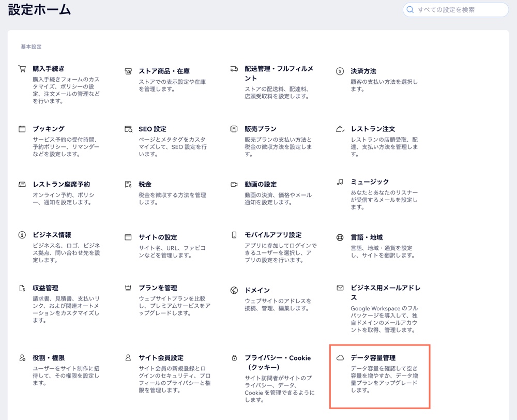Click the crown icon beside プランを管理
The image size is (517, 420).
coord(128,288)
